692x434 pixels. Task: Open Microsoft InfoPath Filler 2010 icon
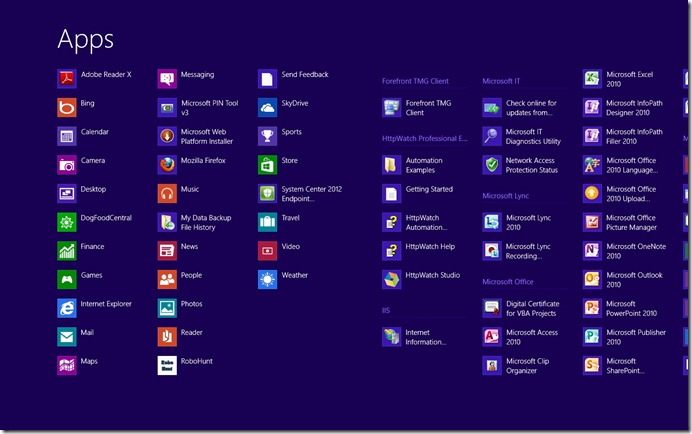[x=592, y=136]
